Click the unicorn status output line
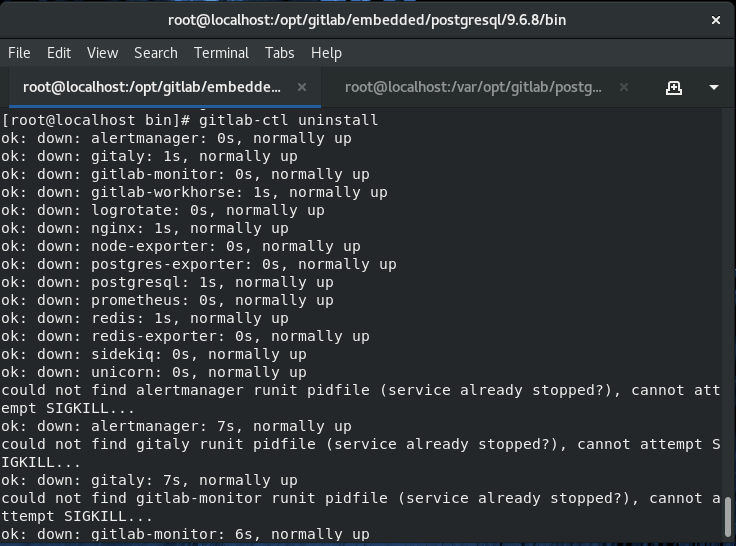Screen dimensions: 736x546 point(153,372)
